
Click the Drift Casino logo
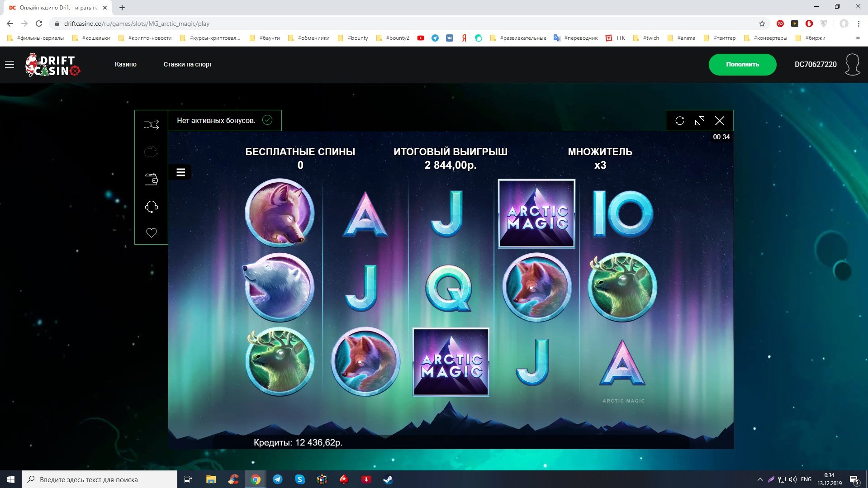tap(53, 65)
